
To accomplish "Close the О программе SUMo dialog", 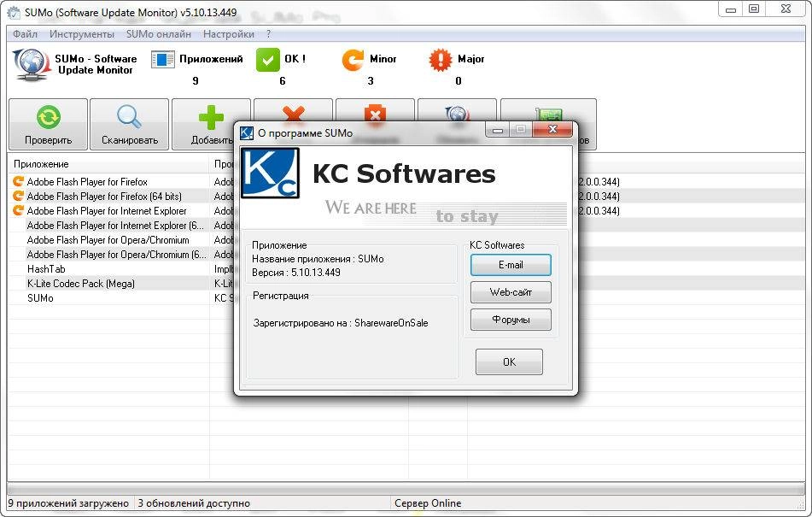I will click(552, 130).
